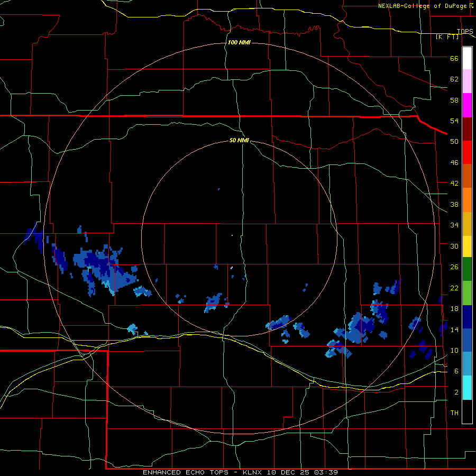Click the "10 DEC 25" date stamp
The width and height of the screenshot is (476, 476).
click(288, 472)
